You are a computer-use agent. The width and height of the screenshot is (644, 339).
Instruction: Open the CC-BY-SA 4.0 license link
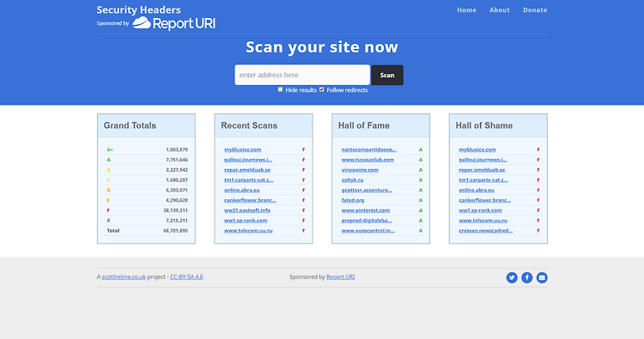click(186, 277)
